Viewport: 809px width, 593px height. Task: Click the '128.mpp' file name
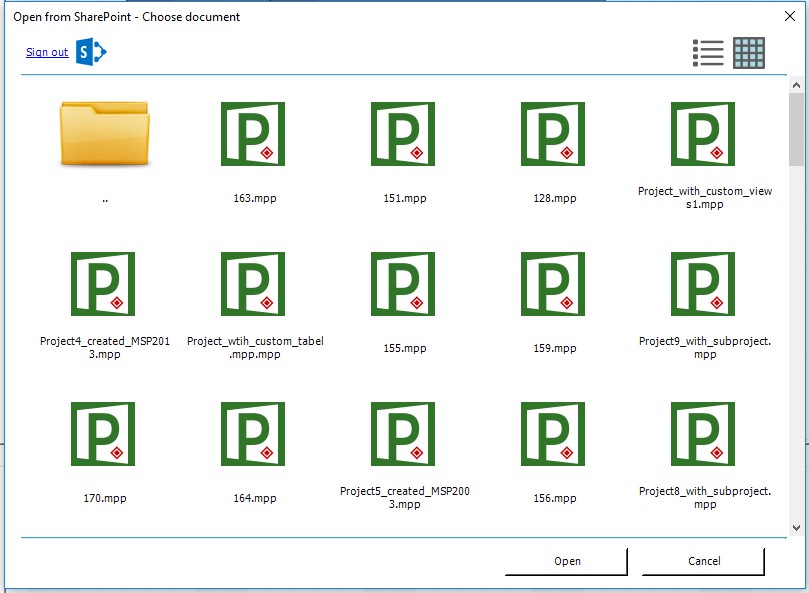(x=555, y=198)
